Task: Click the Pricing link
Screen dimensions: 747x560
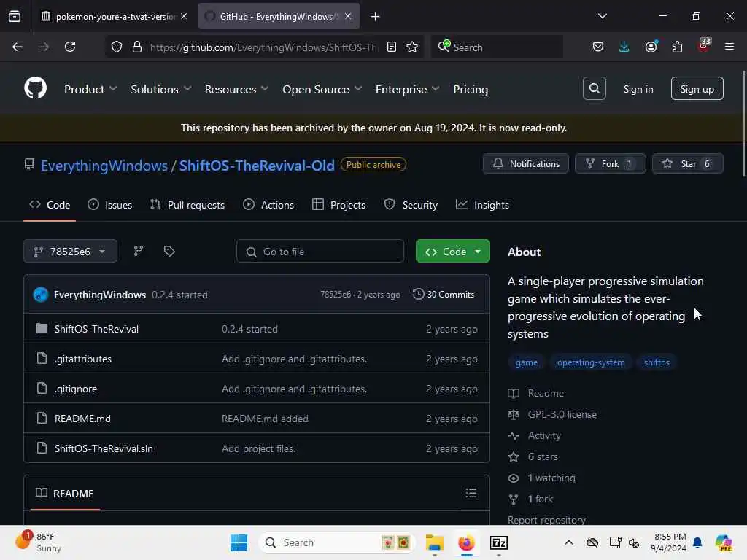Action: pyautogui.click(x=471, y=89)
